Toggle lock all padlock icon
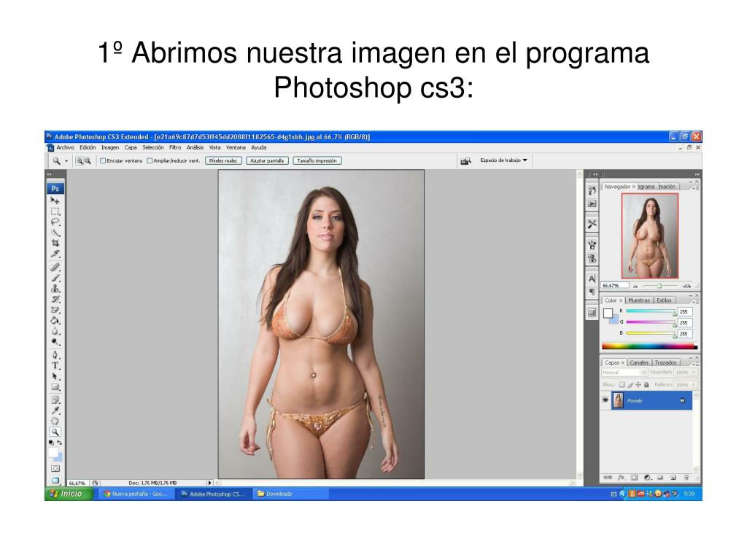Screen dimensions: 747x560 pos(646,384)
